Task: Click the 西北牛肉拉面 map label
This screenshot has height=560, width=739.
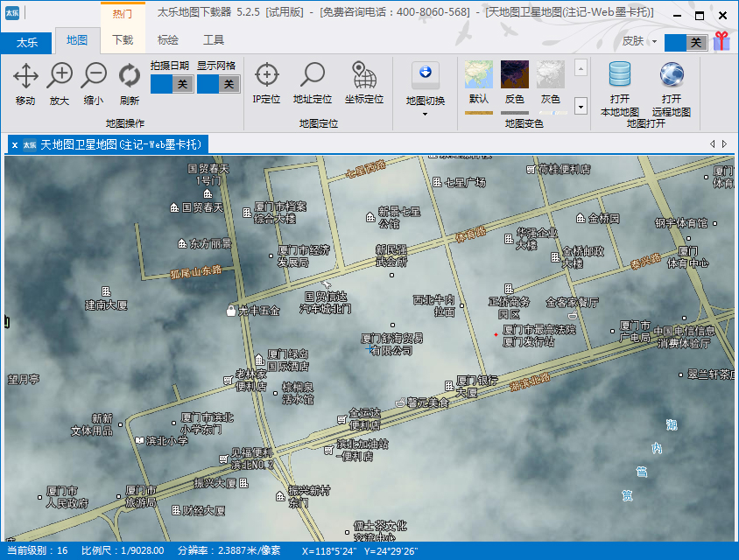Action: tap(433, 305)
